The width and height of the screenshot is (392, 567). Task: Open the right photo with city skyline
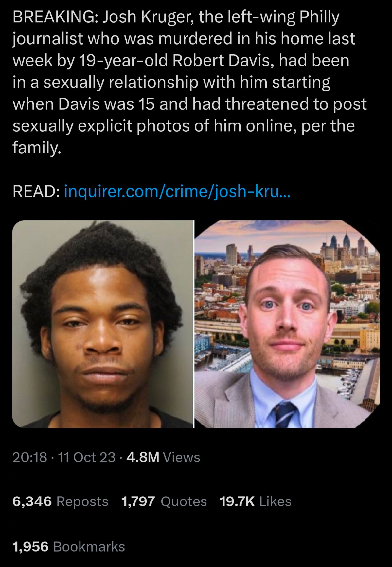click(x=287, y=324)
